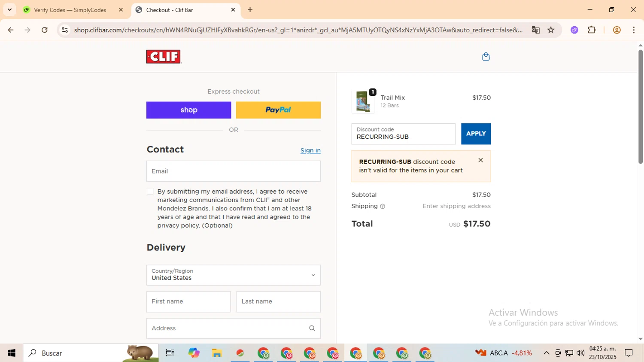Open the Windows Start menu
Viewport: 644px width, 362px height.
tap(12, 353)
